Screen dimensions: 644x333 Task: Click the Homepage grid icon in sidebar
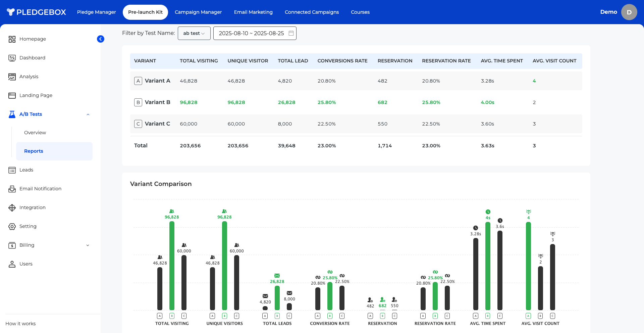[12, 39]
